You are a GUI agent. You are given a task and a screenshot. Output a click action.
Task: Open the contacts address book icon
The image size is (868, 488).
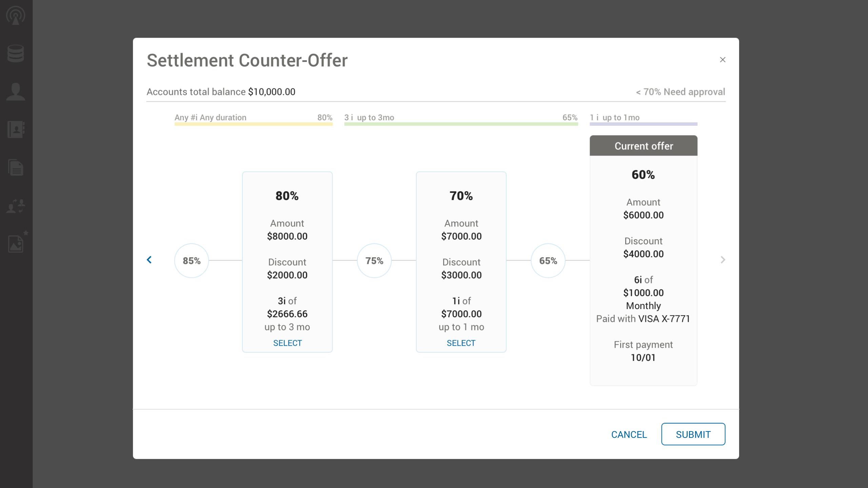click(16, 129)
